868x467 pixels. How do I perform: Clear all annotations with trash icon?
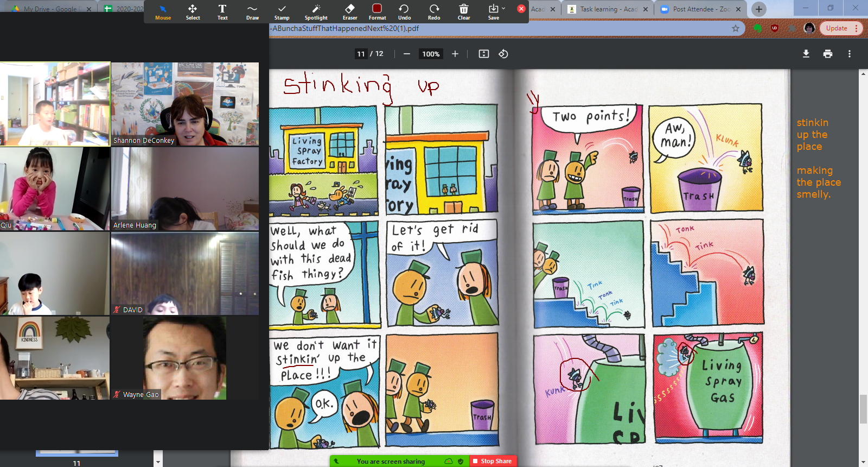[x=464, y=12]
